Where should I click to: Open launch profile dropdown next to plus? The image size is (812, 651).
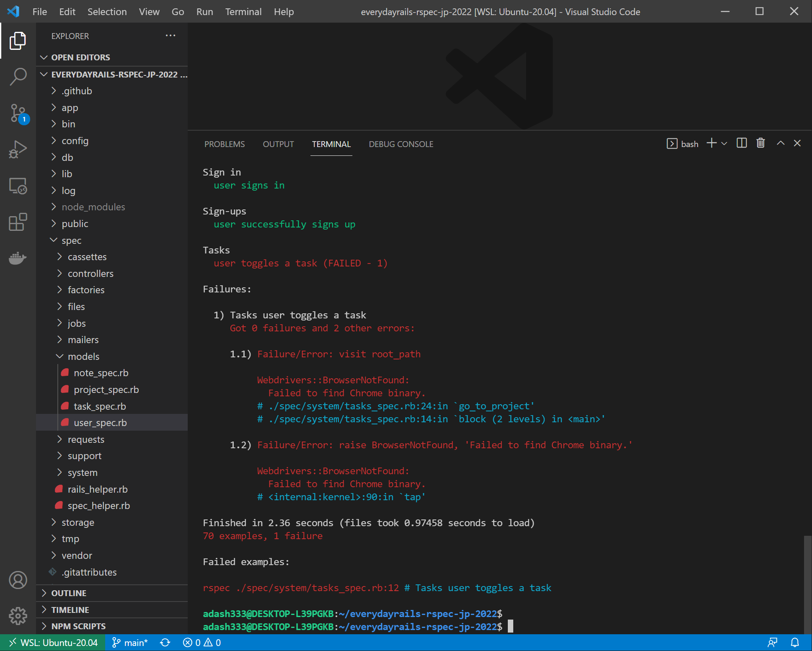(x=724, y=144)
